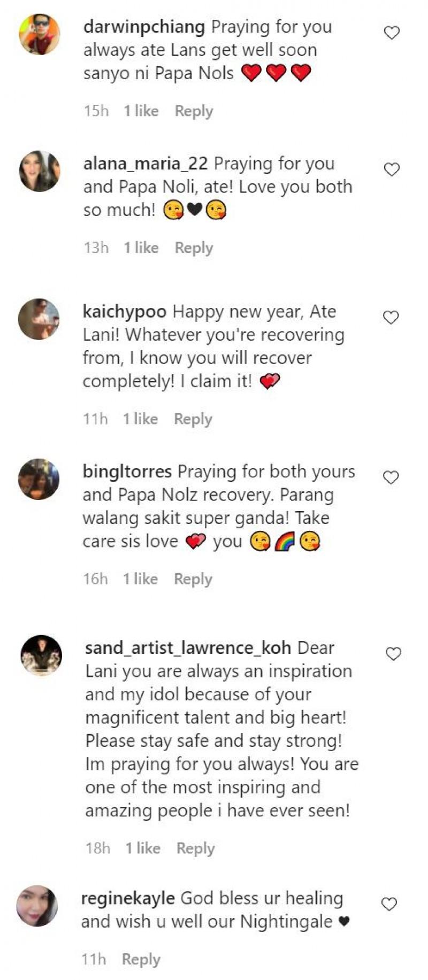Open the bingltorres username link
Screen dimensions: 428x980
pos(127,472)
